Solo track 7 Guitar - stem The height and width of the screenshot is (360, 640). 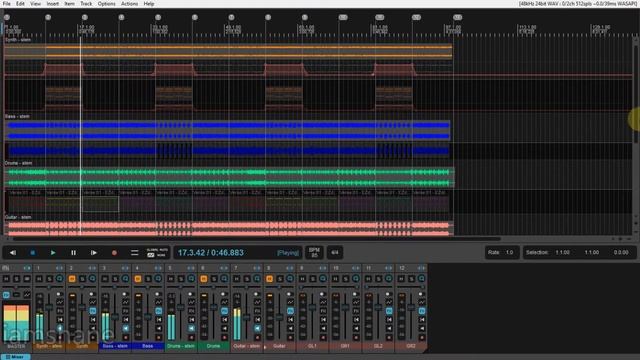(247, 279)
